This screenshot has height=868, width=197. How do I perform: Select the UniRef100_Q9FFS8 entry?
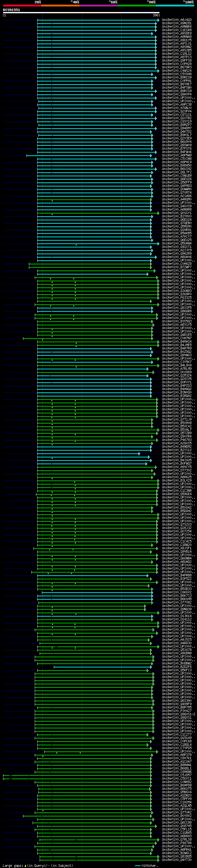[177, 61]
